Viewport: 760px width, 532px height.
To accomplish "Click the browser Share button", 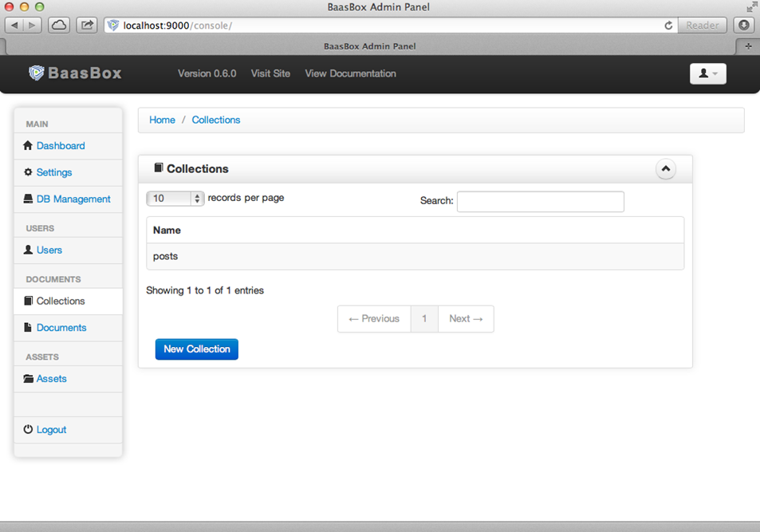I will point(87,26).
